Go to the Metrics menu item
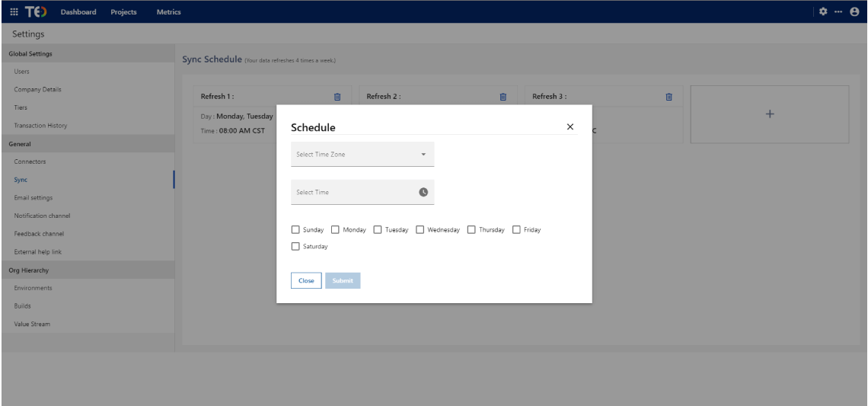Viewport: 868px width, 406px height. pos(168,12)
